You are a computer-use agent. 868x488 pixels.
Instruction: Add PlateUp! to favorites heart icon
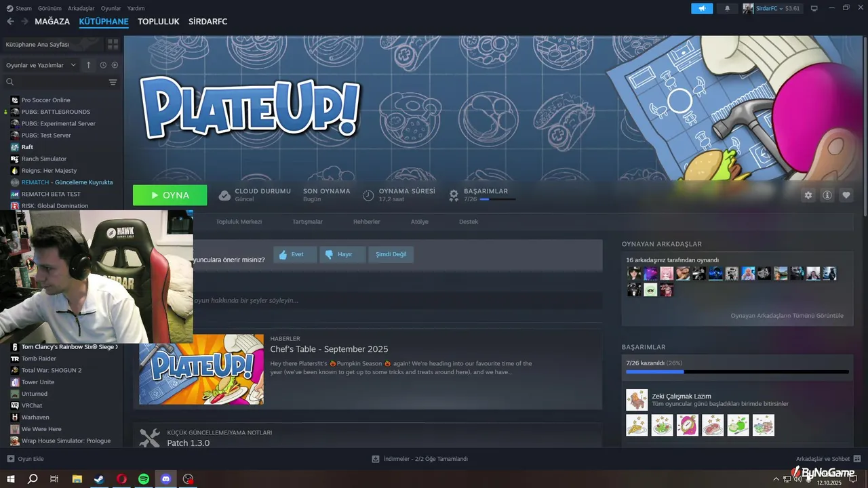coord(846,195)
